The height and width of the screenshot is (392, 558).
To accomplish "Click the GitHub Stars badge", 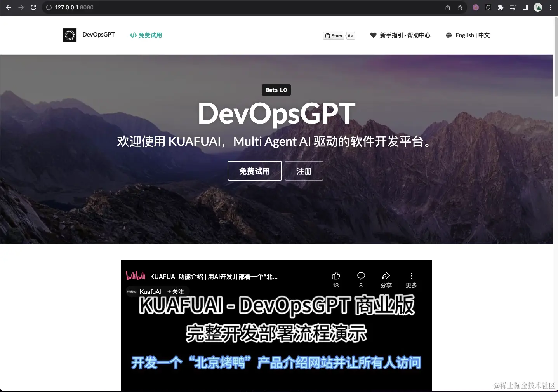I will 334,36.
